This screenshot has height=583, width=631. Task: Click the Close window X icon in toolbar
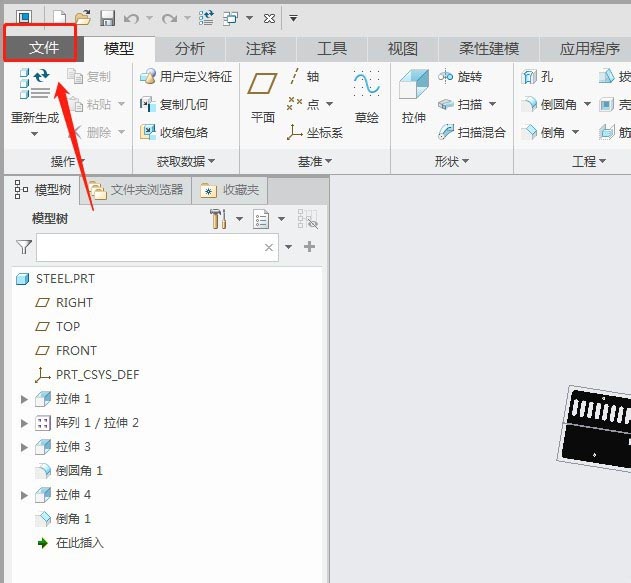tap(269, 18)
